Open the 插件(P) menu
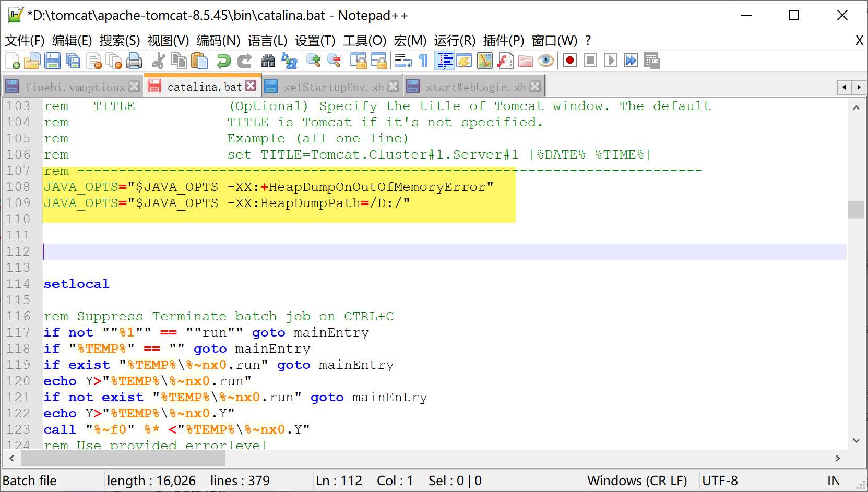Screen dimensions: 868x492 click(504, 41)
